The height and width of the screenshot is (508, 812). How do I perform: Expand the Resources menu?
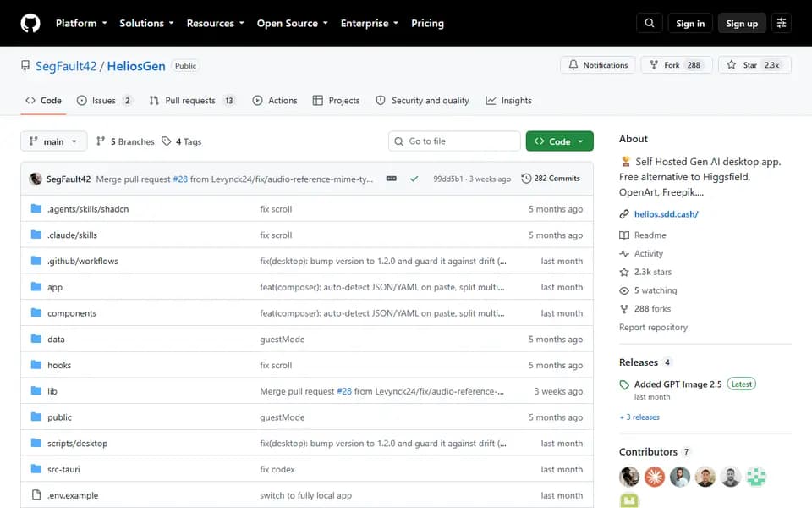[x=216, y=24]
